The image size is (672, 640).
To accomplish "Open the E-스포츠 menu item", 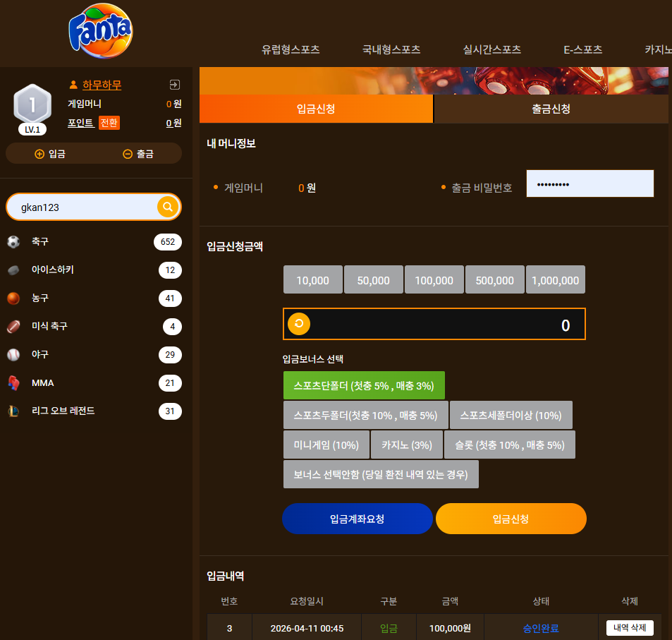I will (583, 50).
